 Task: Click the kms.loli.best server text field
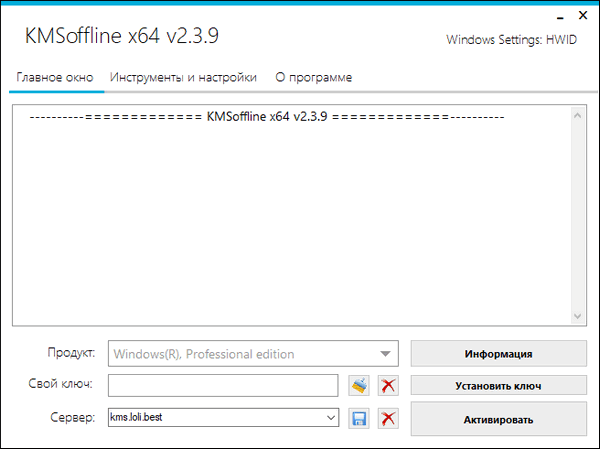tap(215, 418)
